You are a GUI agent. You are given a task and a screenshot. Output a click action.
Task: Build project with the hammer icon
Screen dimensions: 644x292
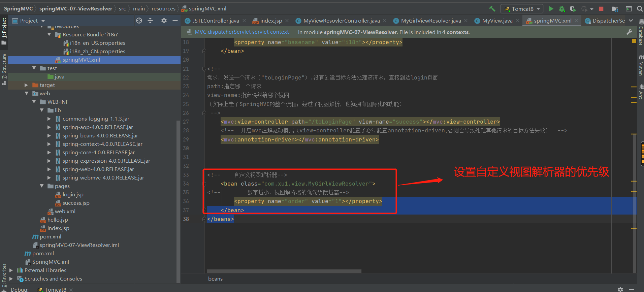pos(492,9)
